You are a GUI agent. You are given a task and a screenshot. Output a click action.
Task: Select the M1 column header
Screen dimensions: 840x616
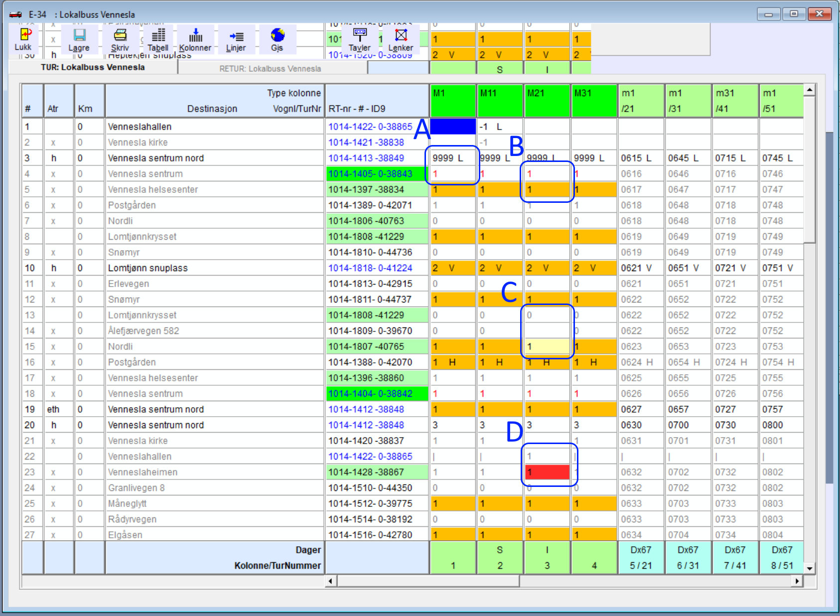coord(452,100)
